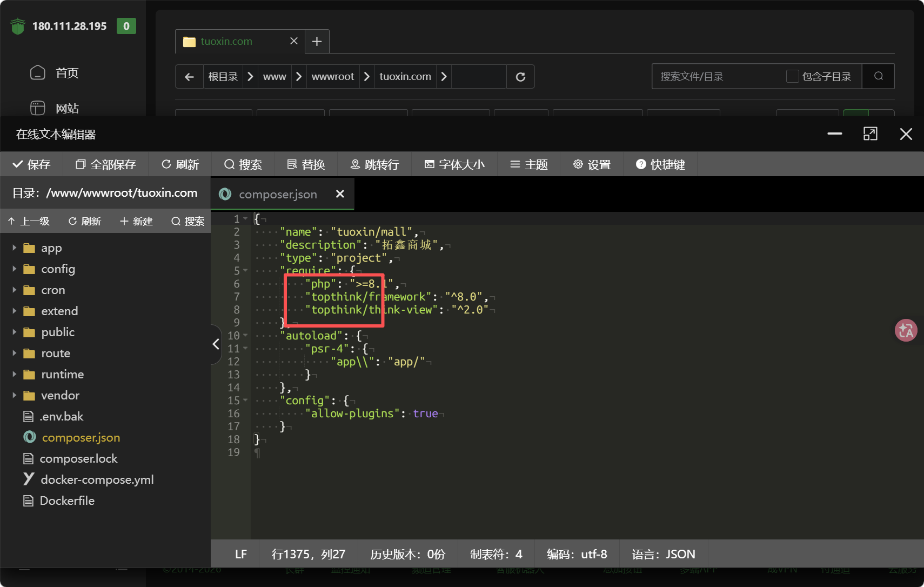Expand the cron folder
924x587 pixels.
pos(15,290)
